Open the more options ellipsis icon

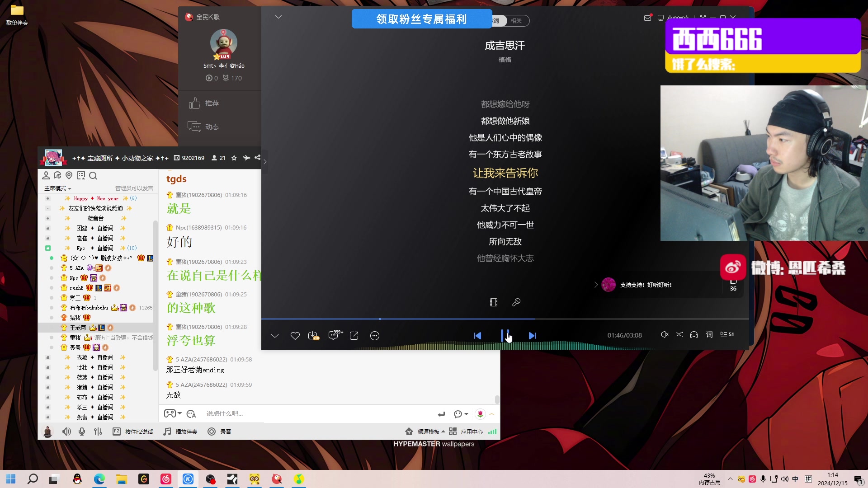(x=375, y=336)
